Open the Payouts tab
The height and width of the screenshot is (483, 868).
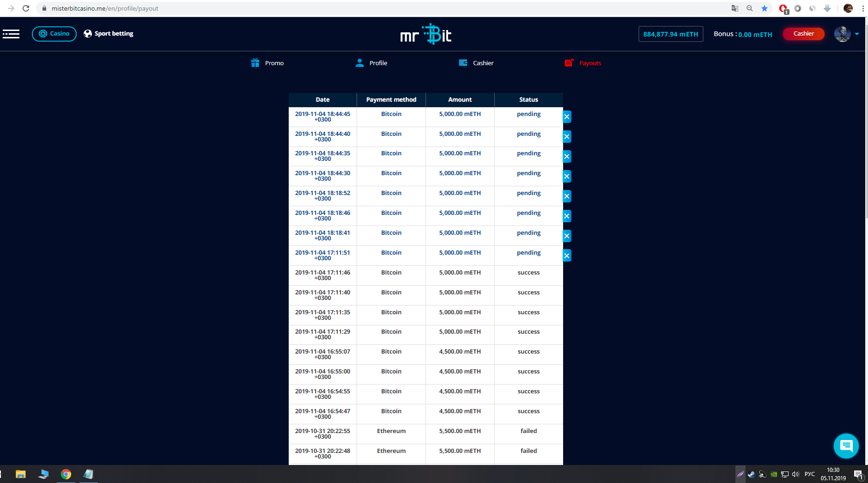coord(583,63)
